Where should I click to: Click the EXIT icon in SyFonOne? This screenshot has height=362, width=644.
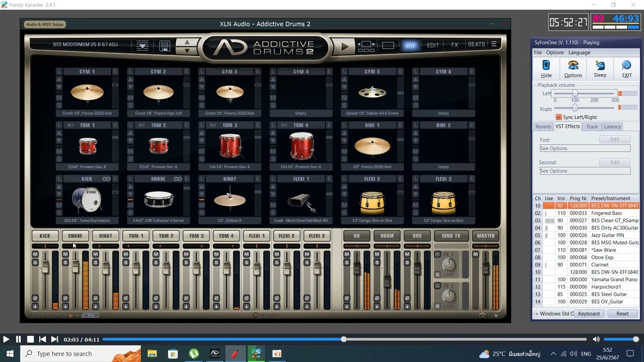(x=626, y=69)
